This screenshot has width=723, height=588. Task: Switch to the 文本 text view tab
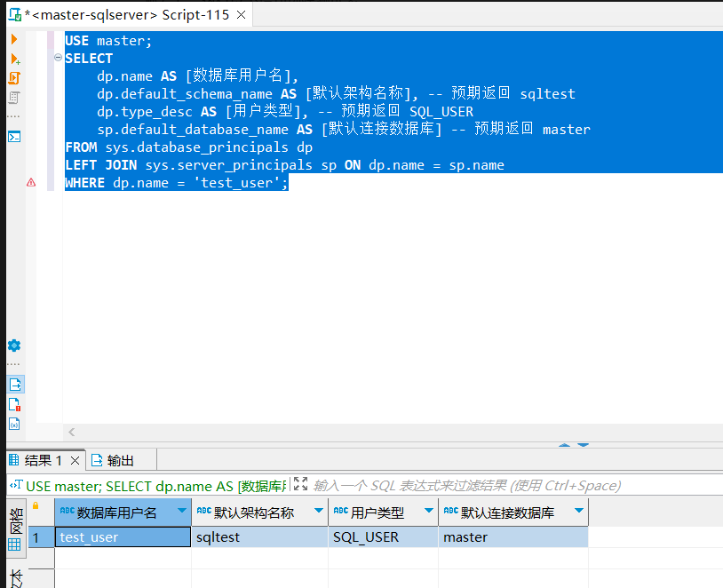coord(16,577)
